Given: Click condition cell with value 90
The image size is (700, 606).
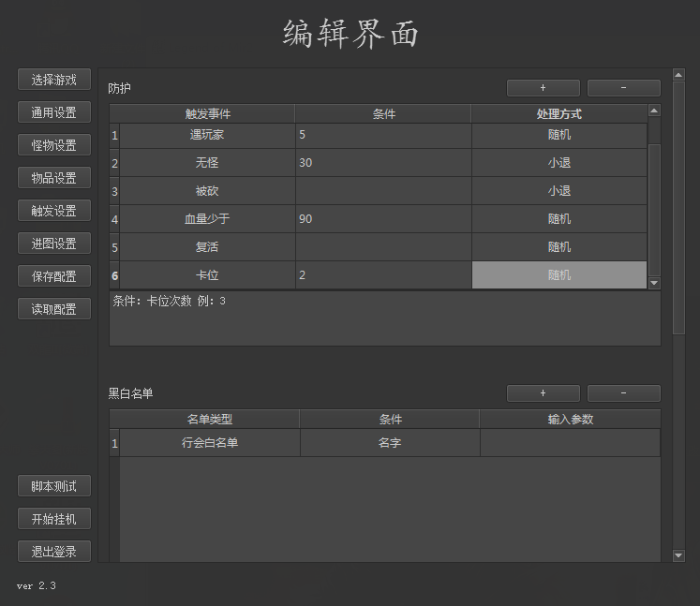Looking at the screenshot, I should [383, 219].
